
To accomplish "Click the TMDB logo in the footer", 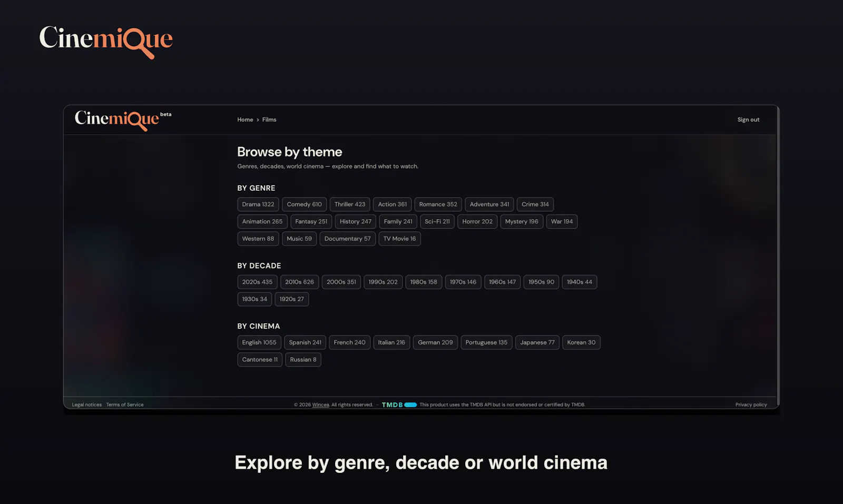I will (399, 405).
